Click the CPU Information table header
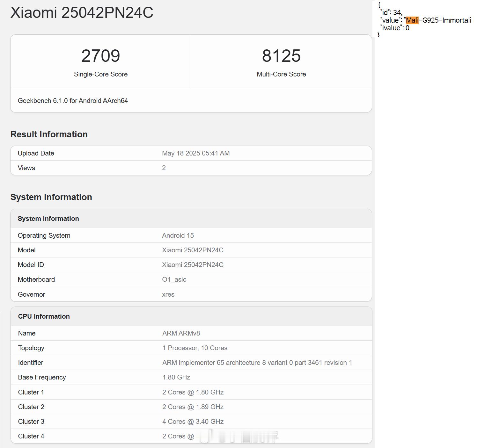Viewport: 477px width, 448px height. [x=44, y=316]
